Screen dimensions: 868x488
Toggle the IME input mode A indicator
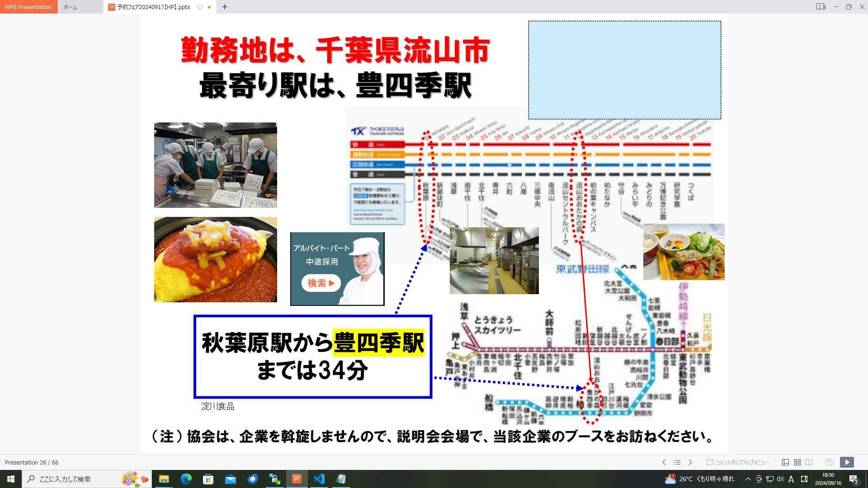point(791,479)
